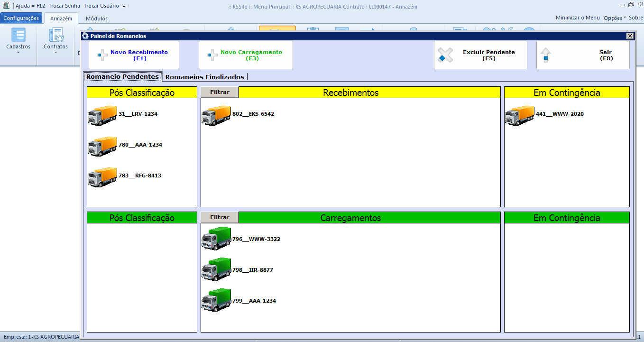The width and height of the screenshot is (644, 342).
Task: Start a Novo Carregamento (F3)
Action: coord(246,55)
